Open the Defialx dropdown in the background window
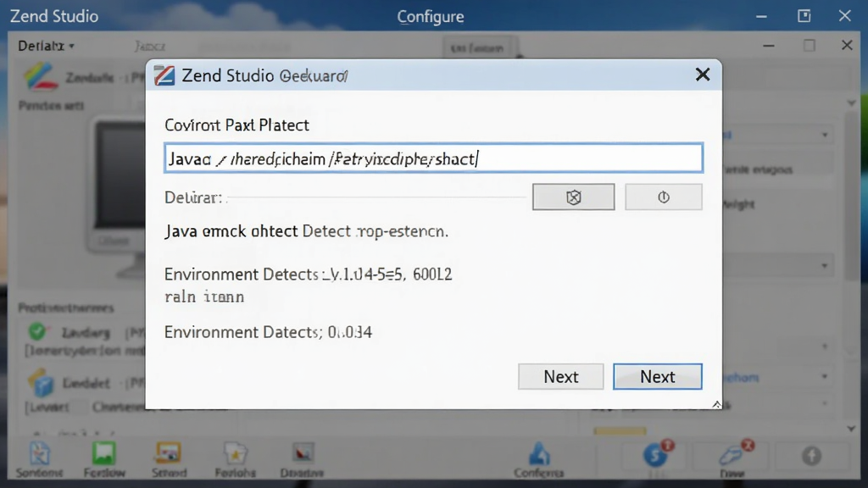This screenshot has height=488, width=868. pos(46,46)
